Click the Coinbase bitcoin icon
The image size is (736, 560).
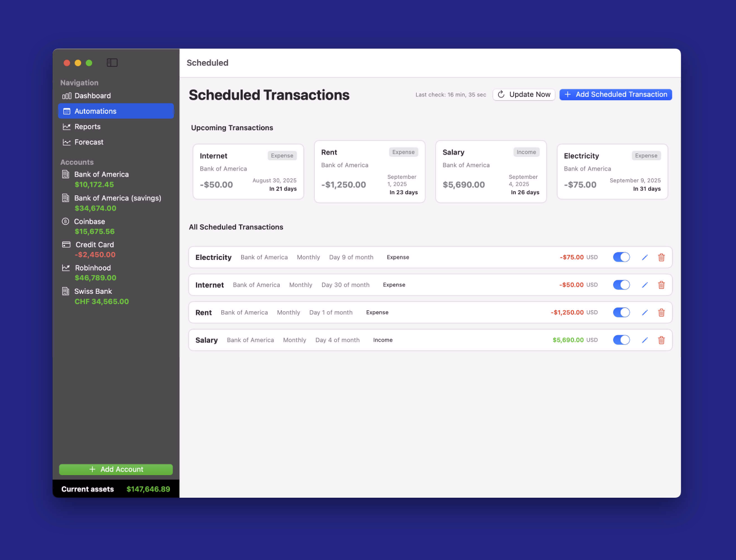click(66, 221)
